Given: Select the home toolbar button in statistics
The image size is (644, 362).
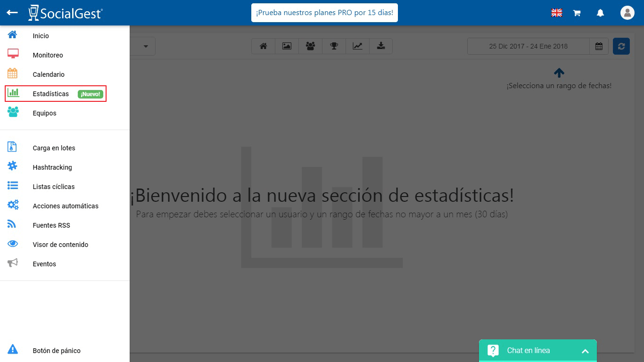Looking at the screenshot, I should tap(264, 46).
